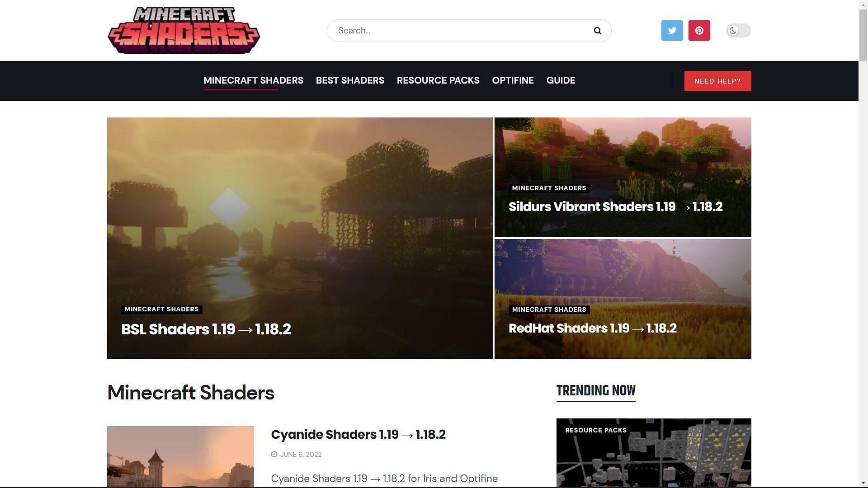Navigate to OPTIFINE menu item

pyautogui.click(x=513, y=80)
